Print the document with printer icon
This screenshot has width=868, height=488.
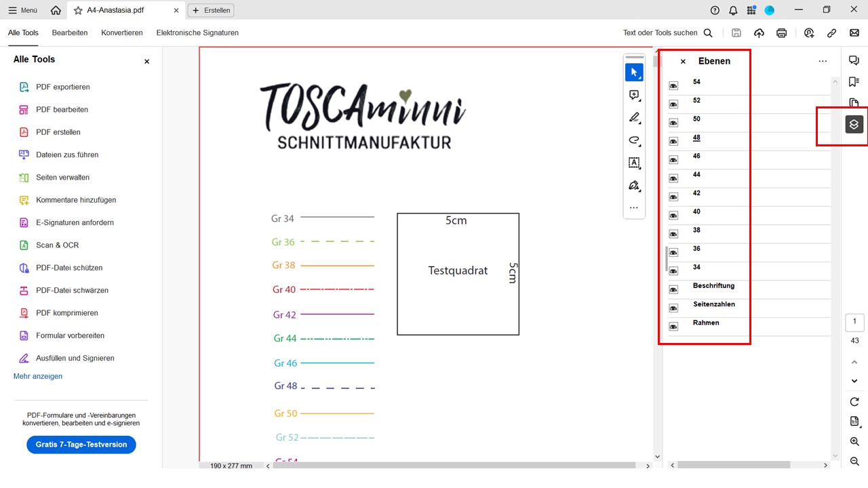coord(781,33)
